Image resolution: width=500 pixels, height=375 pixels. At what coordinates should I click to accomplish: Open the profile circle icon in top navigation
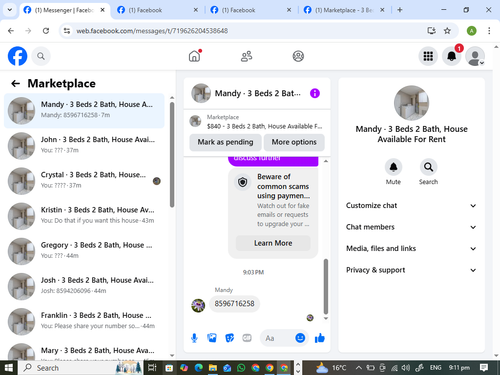point(298,56)
